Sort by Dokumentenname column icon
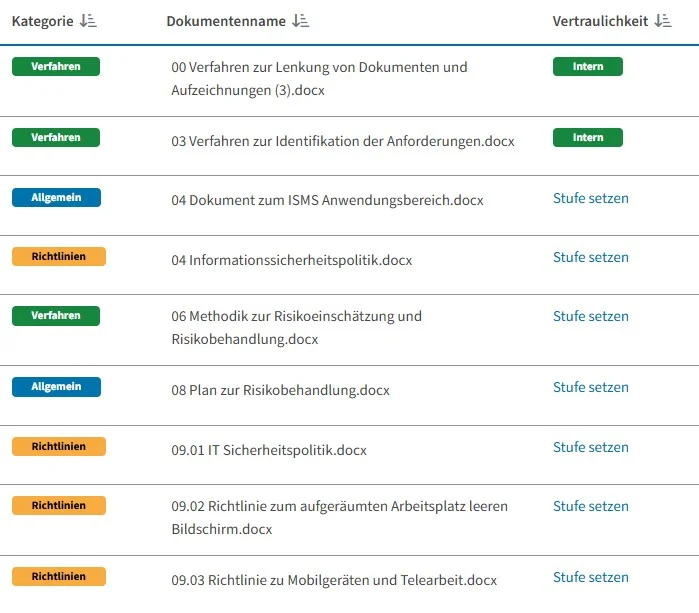This screenshot has width=699, height=613. (301, 21)
